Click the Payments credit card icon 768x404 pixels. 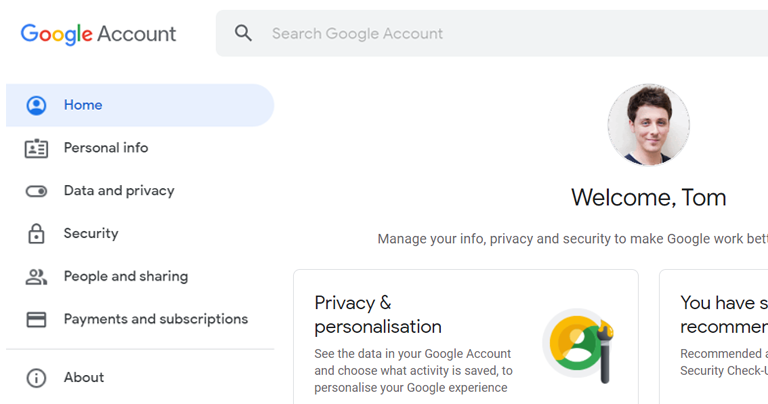pos(36,319)
